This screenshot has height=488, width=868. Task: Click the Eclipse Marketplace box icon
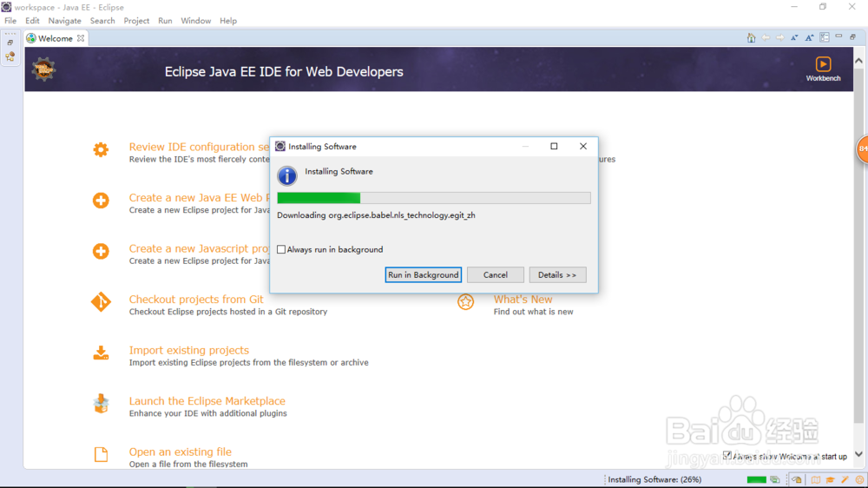click(x=101, y=404)
